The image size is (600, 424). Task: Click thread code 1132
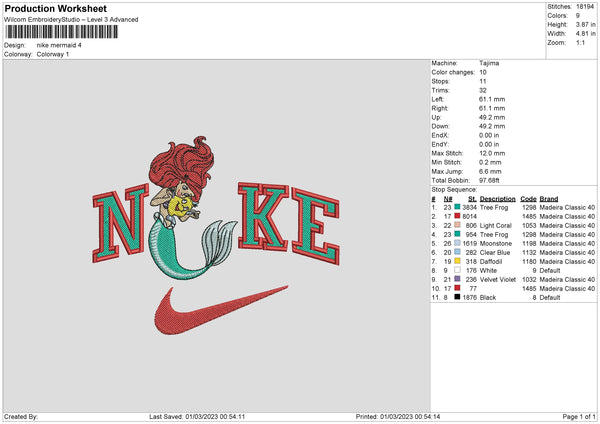pos(529,253)
